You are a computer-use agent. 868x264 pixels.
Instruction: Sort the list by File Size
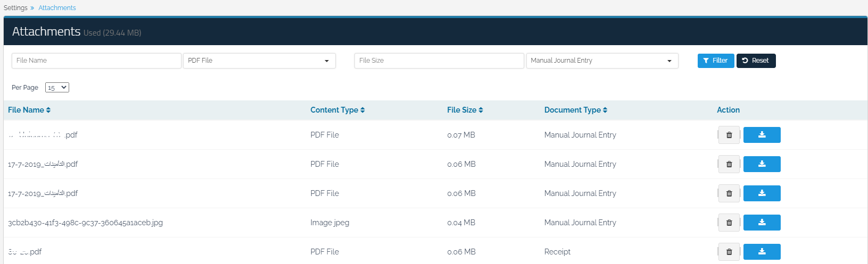(465, 110)
